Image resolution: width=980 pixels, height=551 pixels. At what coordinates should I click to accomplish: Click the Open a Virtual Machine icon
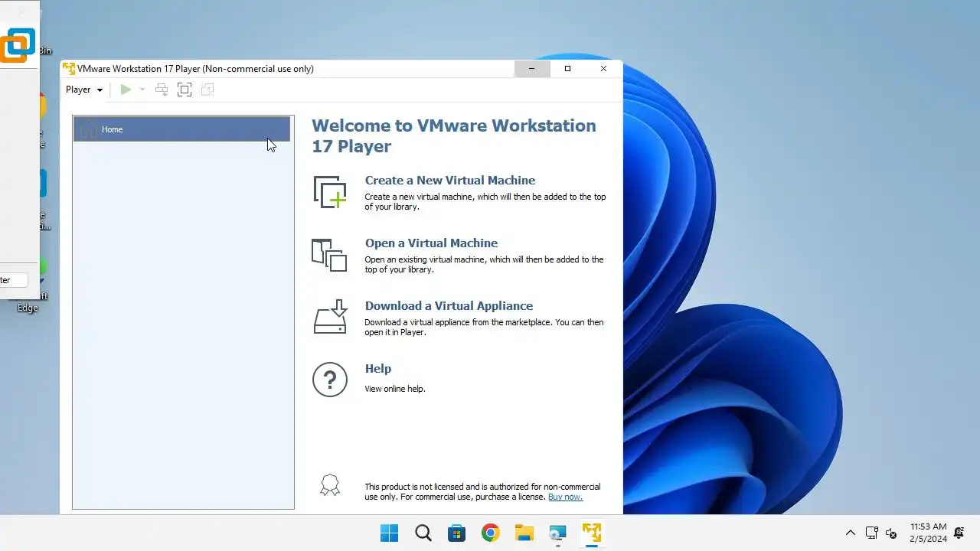tap(330, 255)
